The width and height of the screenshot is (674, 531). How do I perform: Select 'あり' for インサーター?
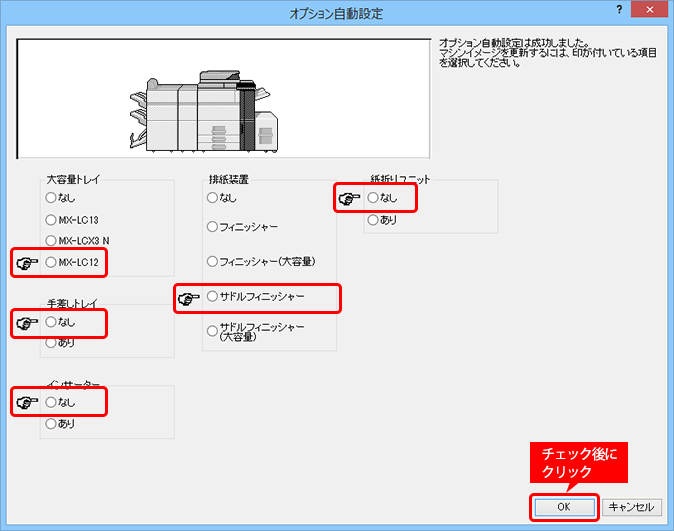pyautogui.click(x=51, y=423)
